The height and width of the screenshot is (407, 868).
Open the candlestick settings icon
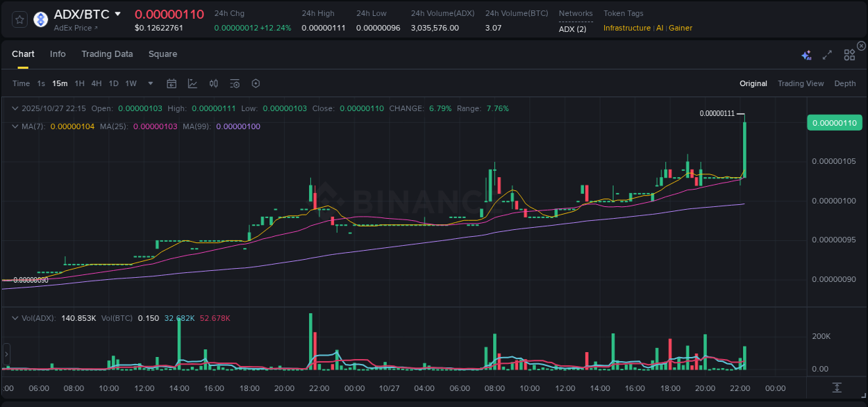214,83
